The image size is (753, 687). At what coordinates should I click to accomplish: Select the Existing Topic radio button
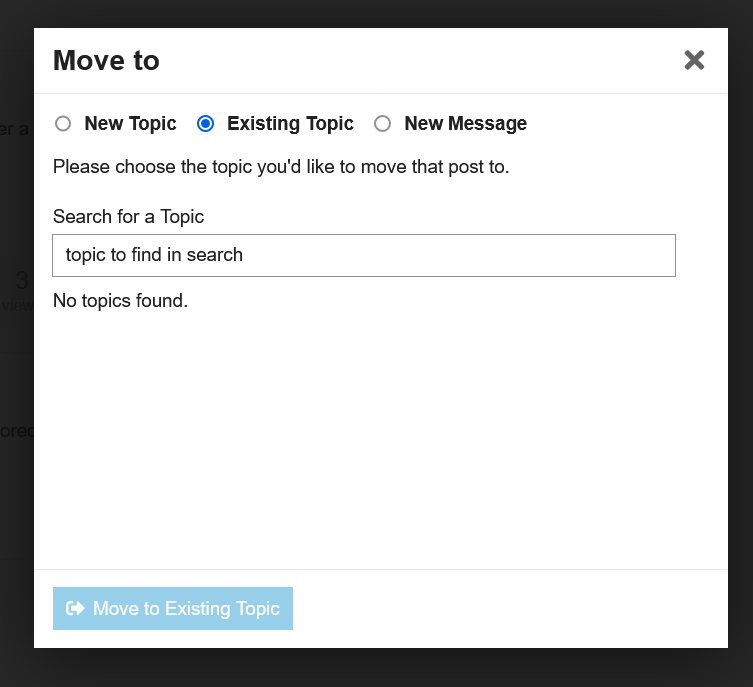pyautogui.click(x=206, y=124)
